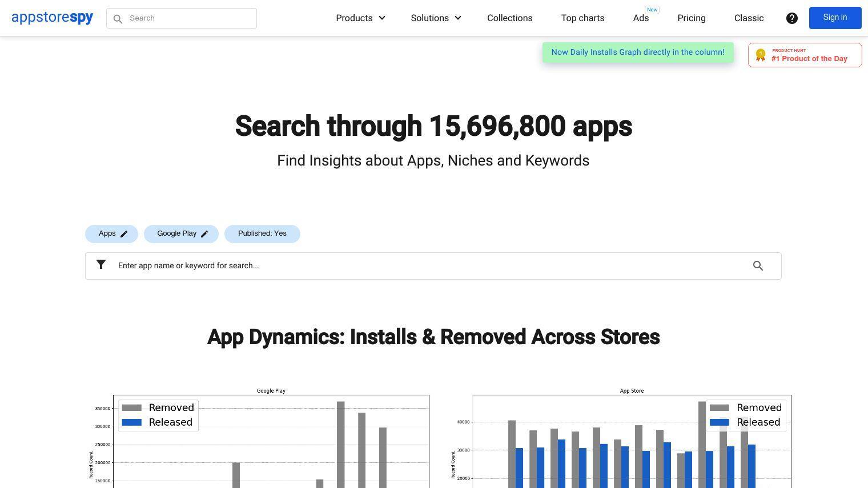This screenshot has width=868, height=488.
Task: Expand the Products dropdown menu
Action: click(360, 18)
